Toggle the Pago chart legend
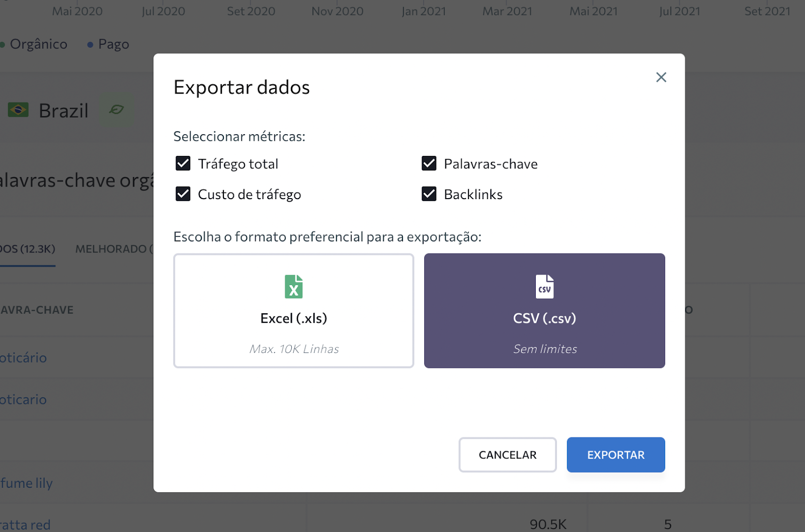The height and width of the screenshot is (532, 805). point(108,44)
